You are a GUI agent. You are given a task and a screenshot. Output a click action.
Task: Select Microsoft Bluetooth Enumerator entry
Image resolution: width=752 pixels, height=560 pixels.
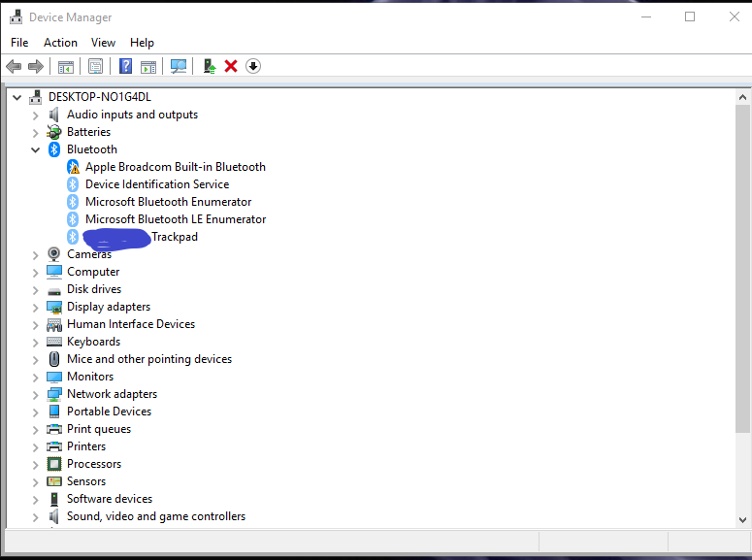click(168, 202)
